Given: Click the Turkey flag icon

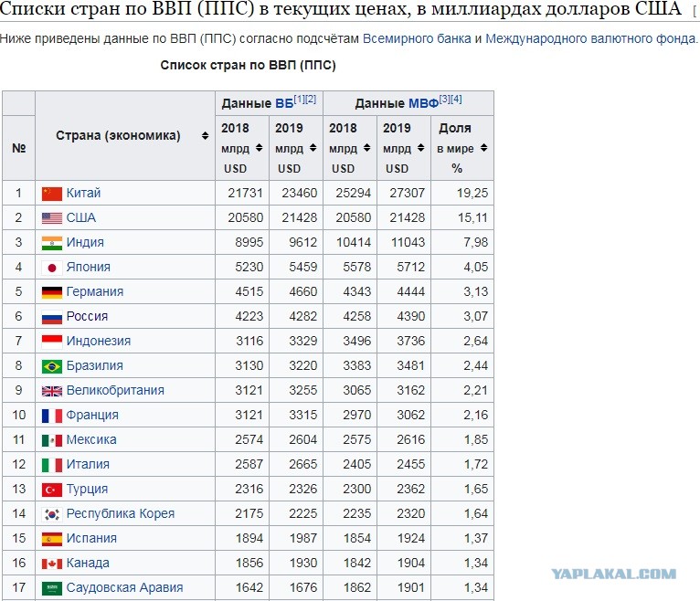Looking at the screenshot, I should tap(52, 490).
